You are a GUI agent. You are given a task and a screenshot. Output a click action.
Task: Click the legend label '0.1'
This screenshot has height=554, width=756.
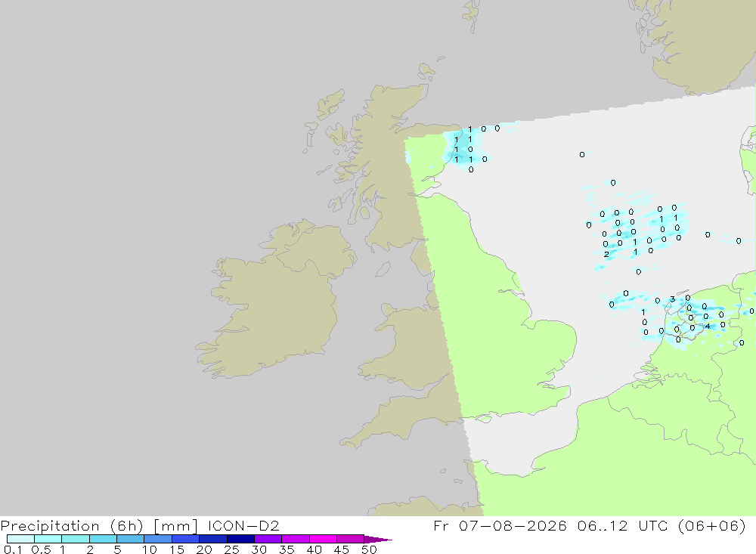pyautogui.click(x=12, y=549)
